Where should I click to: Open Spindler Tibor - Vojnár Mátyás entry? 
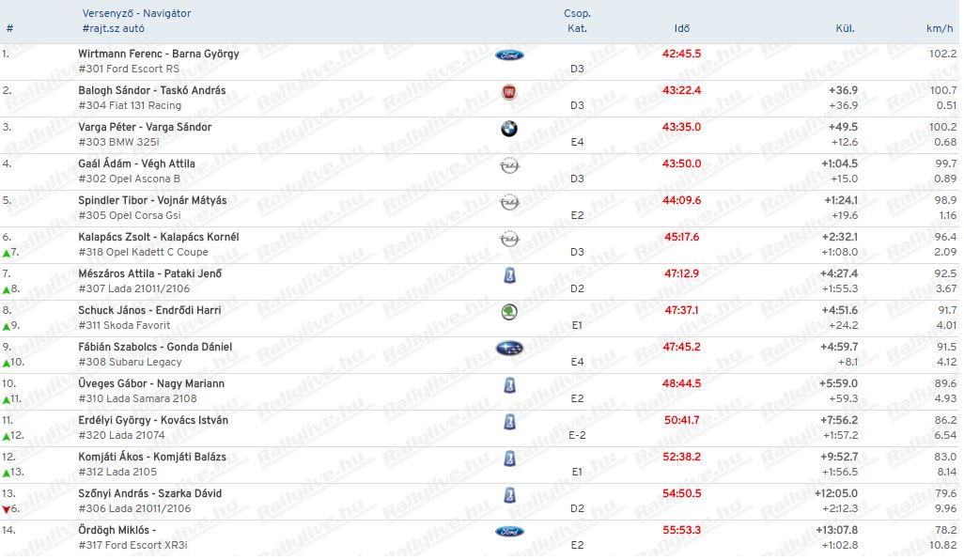(x=152, y=200)
